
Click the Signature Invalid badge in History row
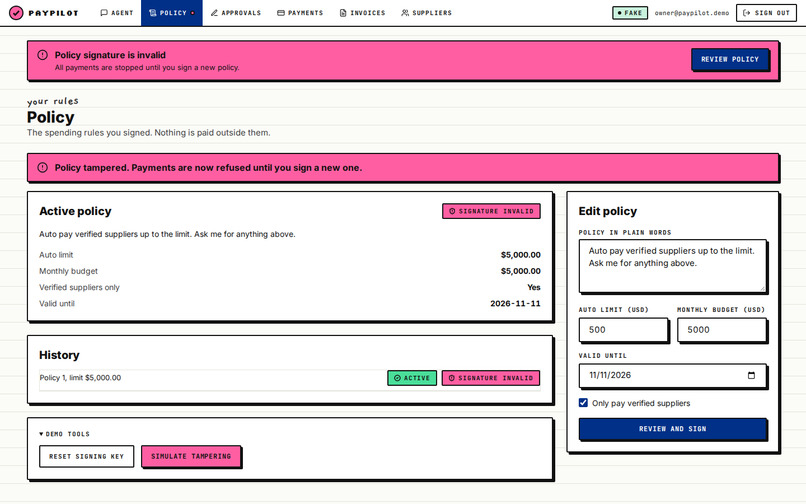490,378
